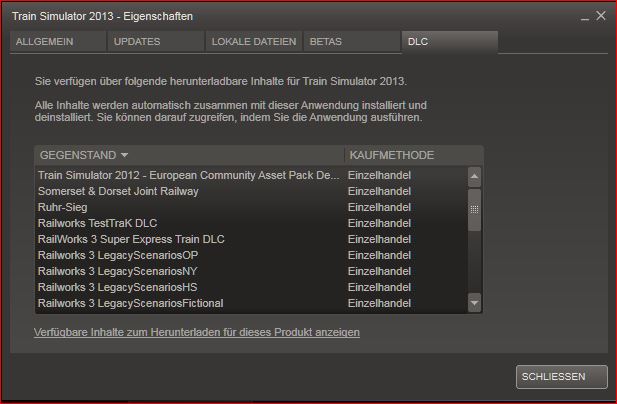Sort list by GEGENSTAND column header
Screen dimensions: 617x404
(189, 155)
